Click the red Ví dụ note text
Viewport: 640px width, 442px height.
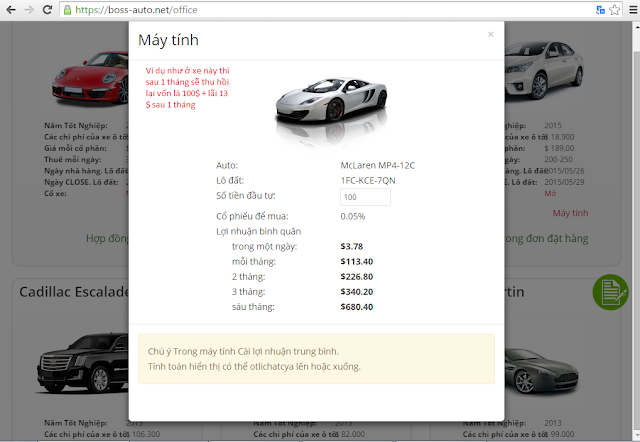coord(187,88)
